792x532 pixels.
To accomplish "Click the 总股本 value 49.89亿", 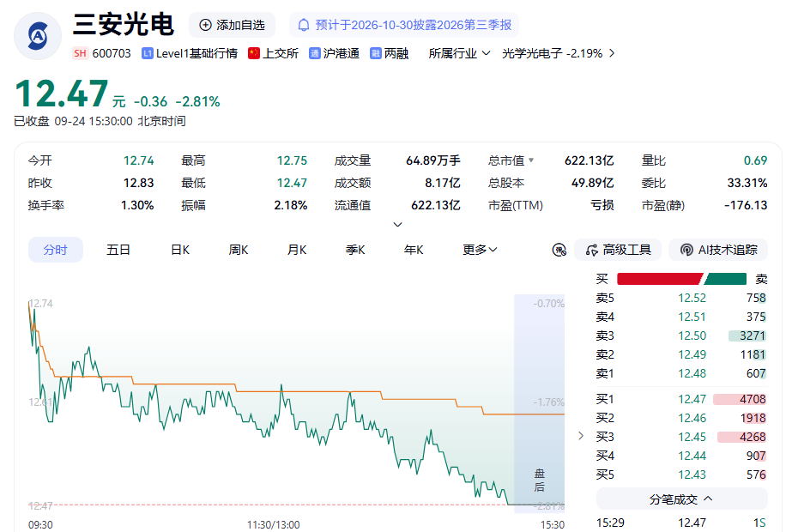I will (x=592, y=183).
